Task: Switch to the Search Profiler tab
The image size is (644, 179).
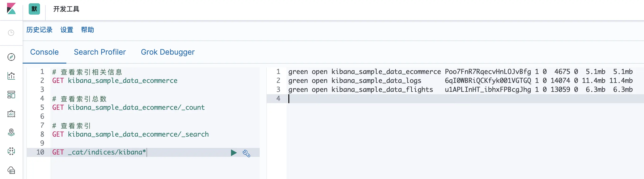Action: coord(100,52)
